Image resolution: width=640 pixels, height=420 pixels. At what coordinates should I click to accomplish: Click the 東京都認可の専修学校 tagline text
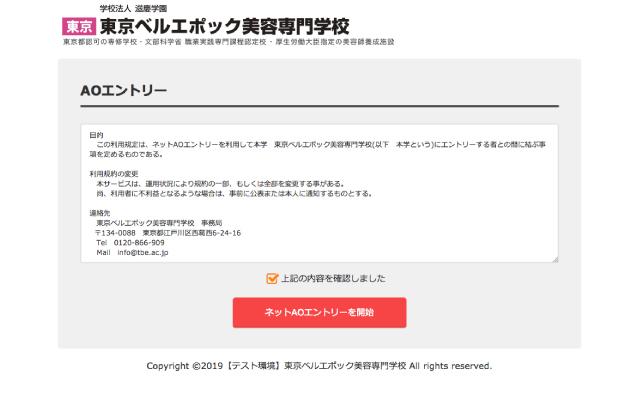pos(229,42)
